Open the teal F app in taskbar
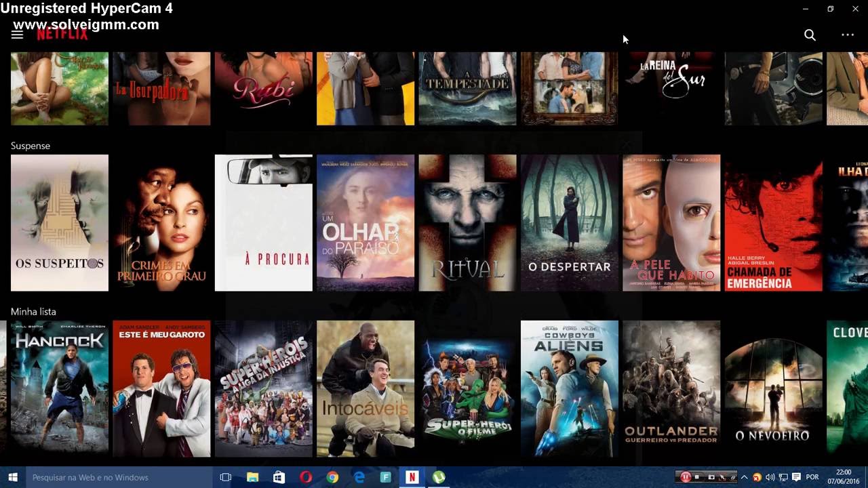The width and height of the screenshot is (868, 488). [x=385, y=477]
